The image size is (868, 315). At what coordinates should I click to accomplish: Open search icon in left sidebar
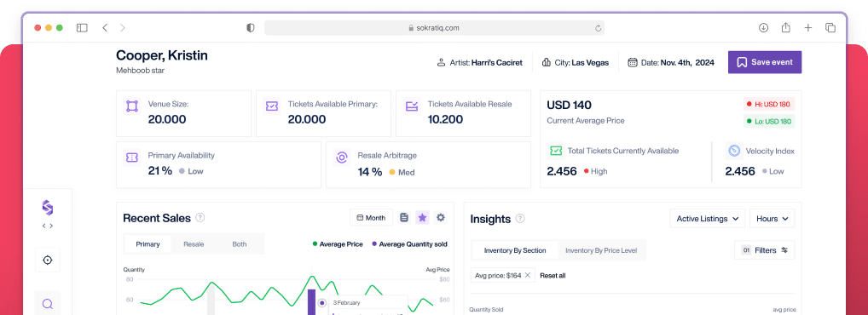48,303
